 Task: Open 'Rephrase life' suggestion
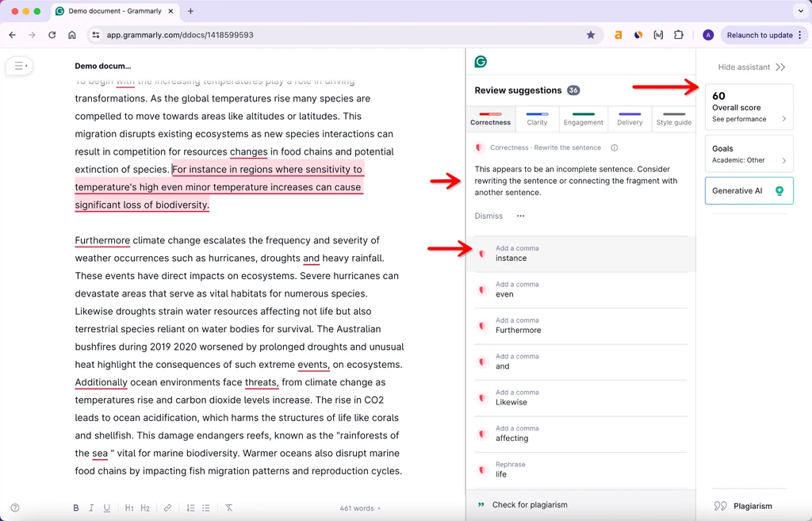[x=580, y=469]
